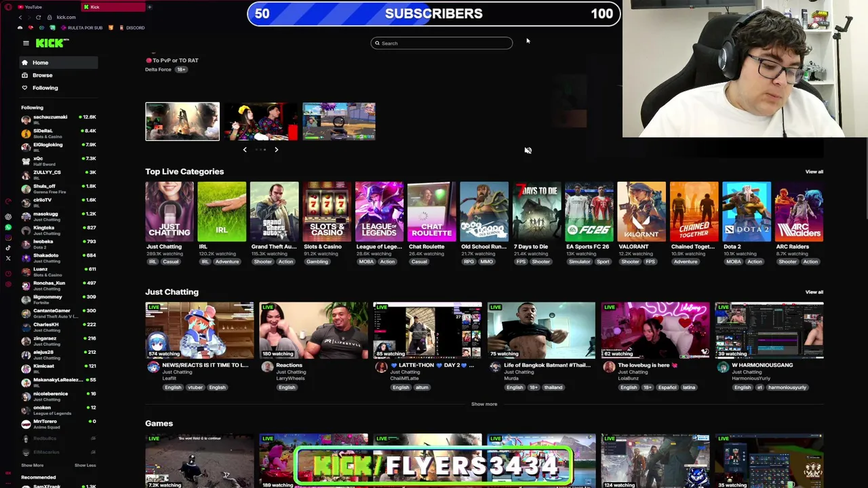Open the Chat Roulette category card
Image resolution: width=868 pixels, height=488 pixels.
431,211
